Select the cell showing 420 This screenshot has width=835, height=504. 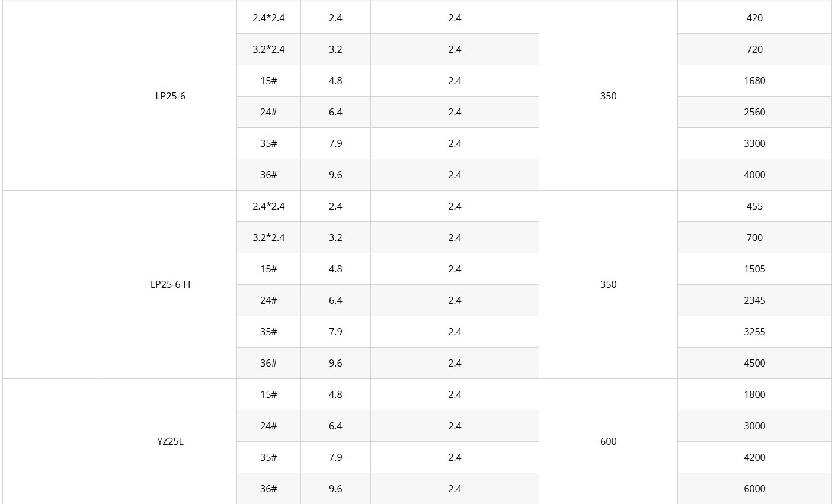[754, 18]
